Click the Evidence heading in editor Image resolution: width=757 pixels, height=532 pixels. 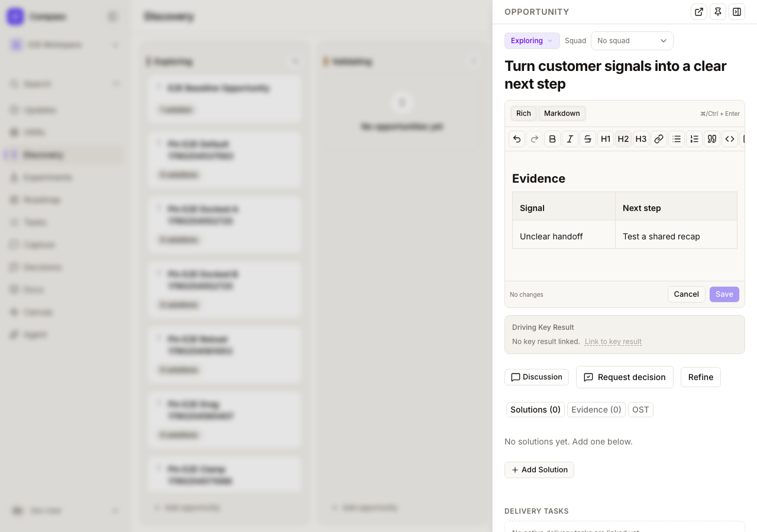tap(539, 179)
